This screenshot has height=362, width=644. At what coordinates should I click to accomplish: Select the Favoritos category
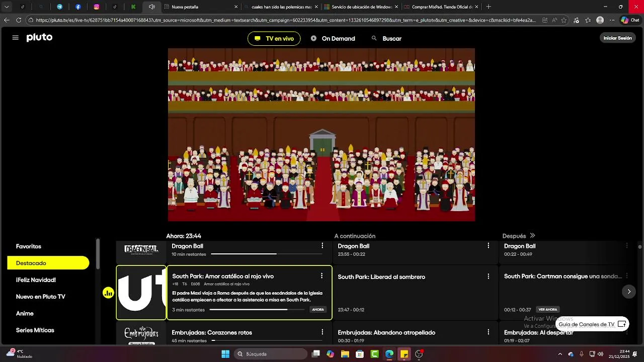29,246
